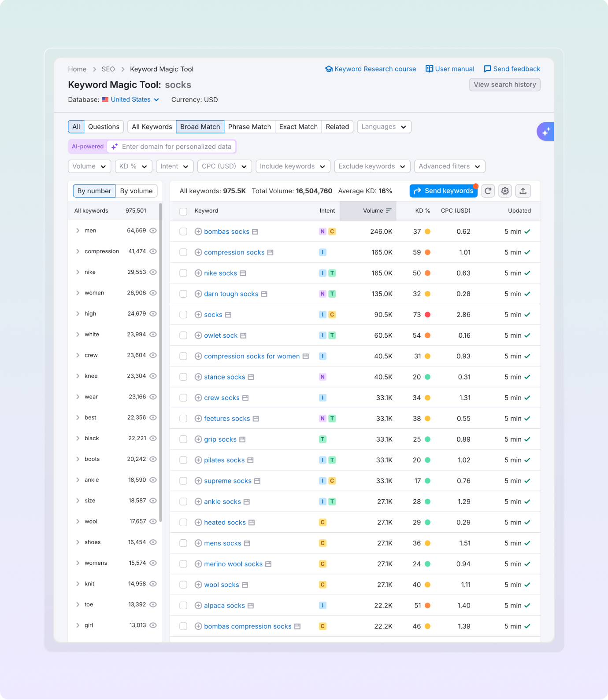Toggle eye icon for wool group

153,521
